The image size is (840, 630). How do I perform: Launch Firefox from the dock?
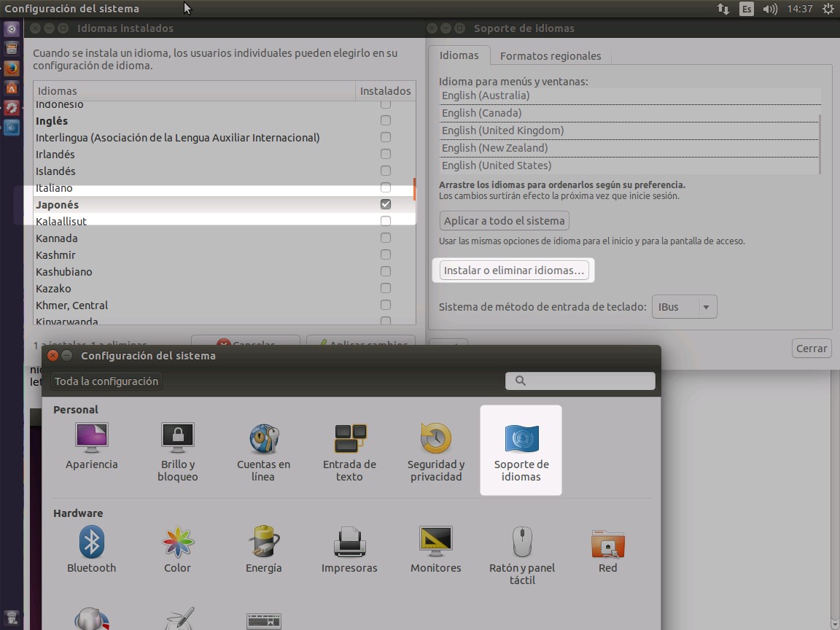tap(11, 68)
